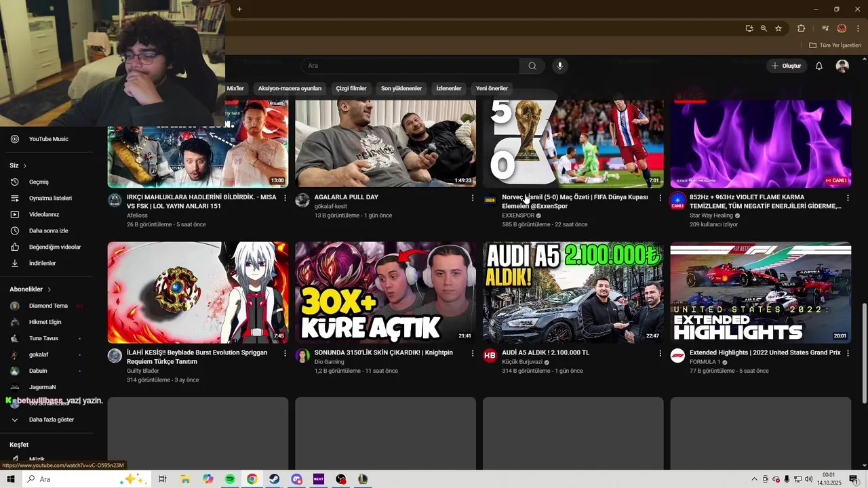The image size is (868, 488).
Task: Open the gökalaf-kesit channel link
Action: tap(331, 206)
